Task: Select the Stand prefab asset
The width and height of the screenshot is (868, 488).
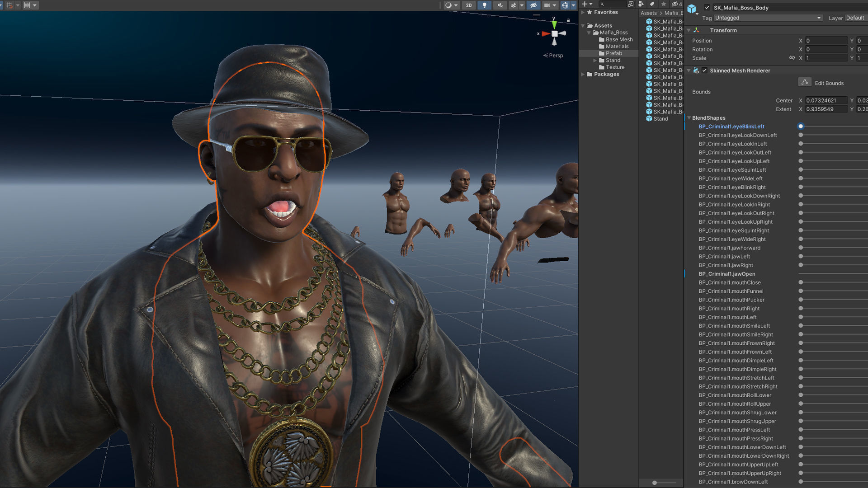Action: (657, 119)
